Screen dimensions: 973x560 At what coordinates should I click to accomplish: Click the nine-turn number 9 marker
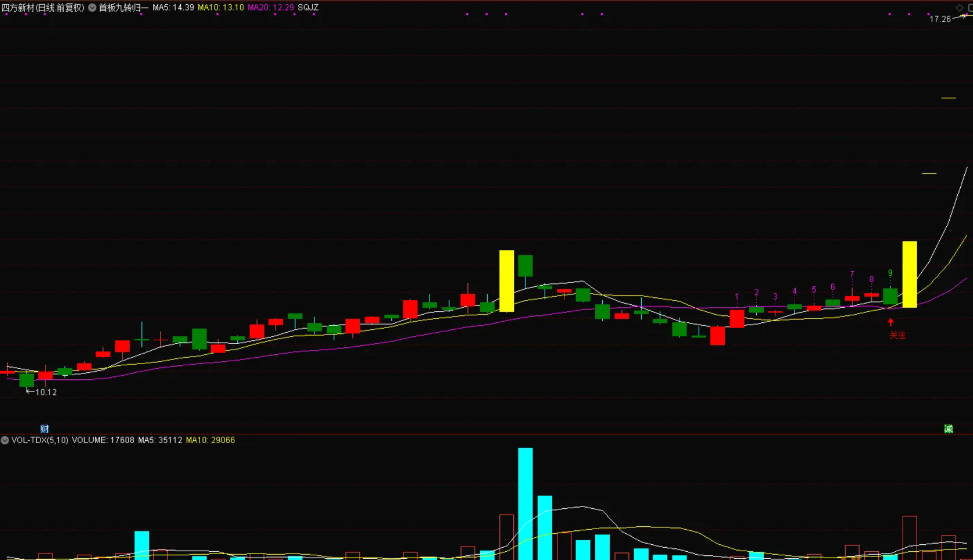(x=890, y=273)
